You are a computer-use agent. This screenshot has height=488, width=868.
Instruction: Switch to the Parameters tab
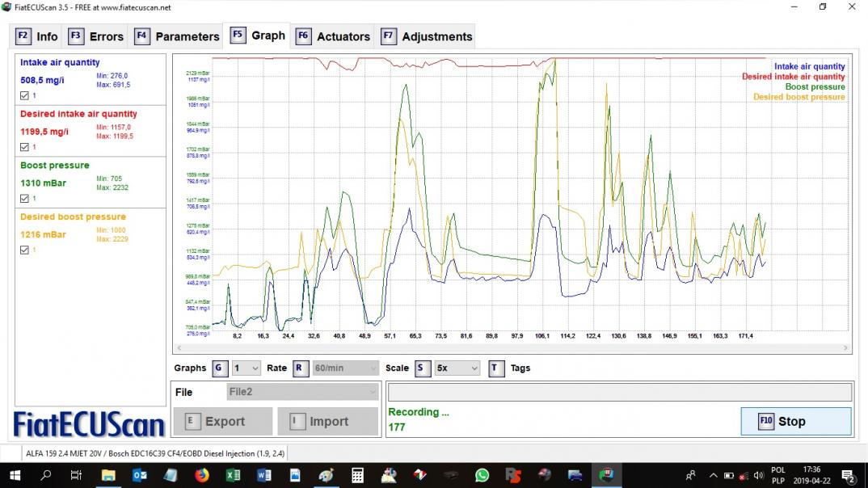[177, 36]
